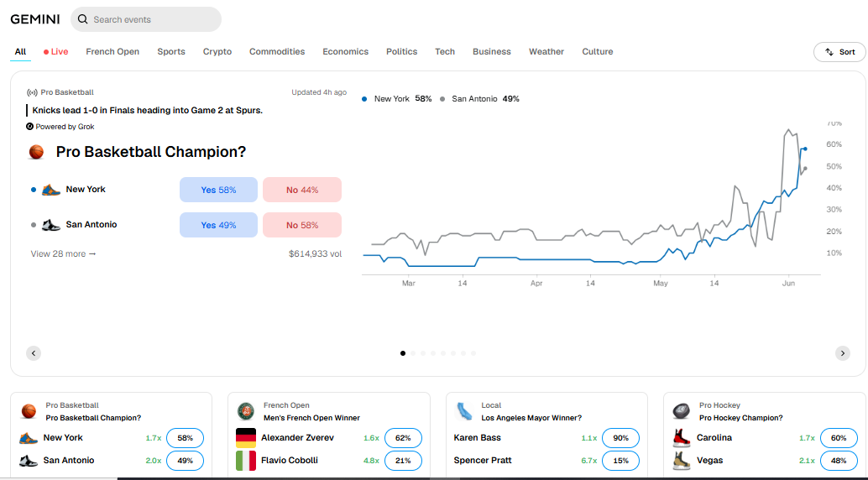Focus the Search events field
Viewport: 868px width, 480px height.
(x=146, y=19)
